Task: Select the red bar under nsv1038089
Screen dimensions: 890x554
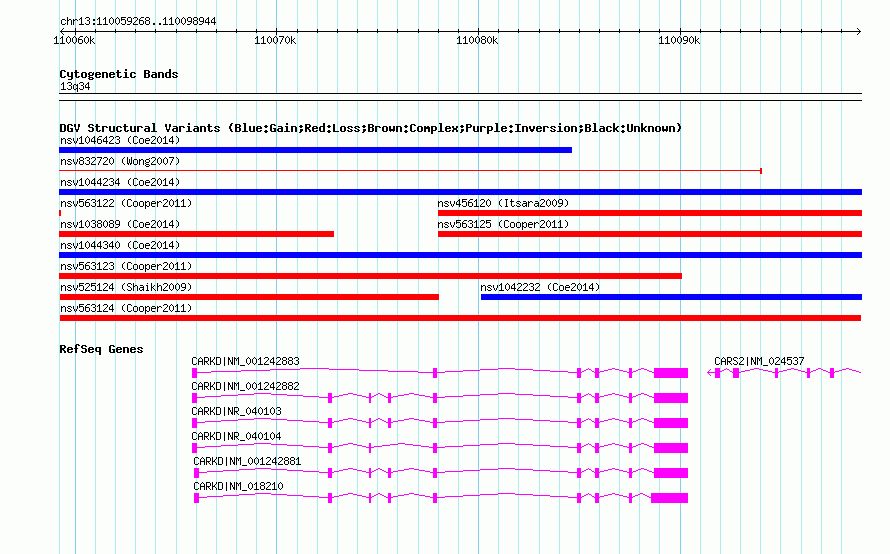Action: coord(196,234)
